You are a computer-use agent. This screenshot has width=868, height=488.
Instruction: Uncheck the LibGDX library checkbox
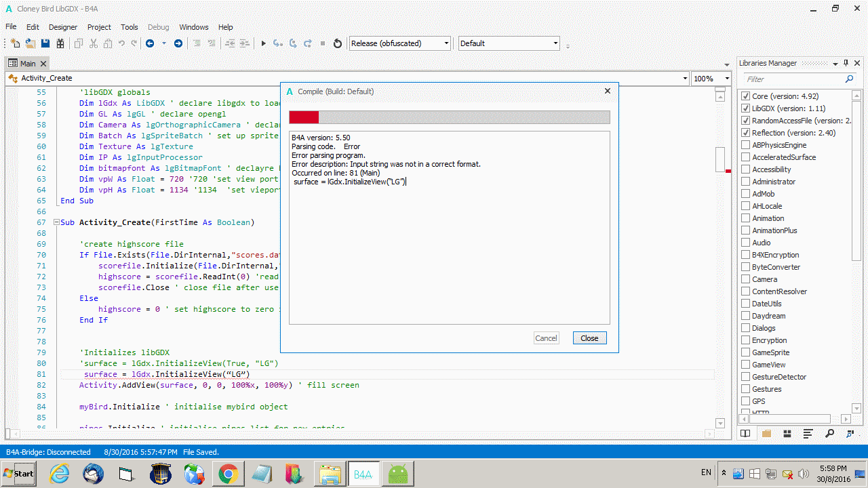(746, 108)
